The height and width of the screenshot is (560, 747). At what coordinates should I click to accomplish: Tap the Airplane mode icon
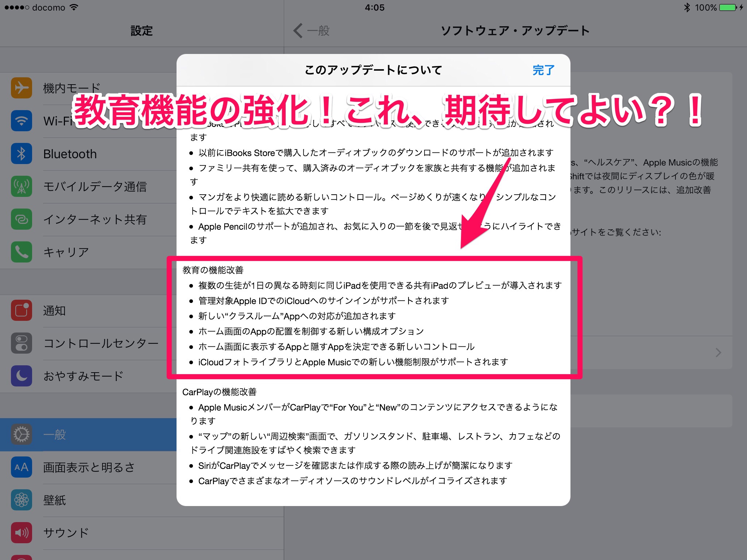tap(22, 88)
